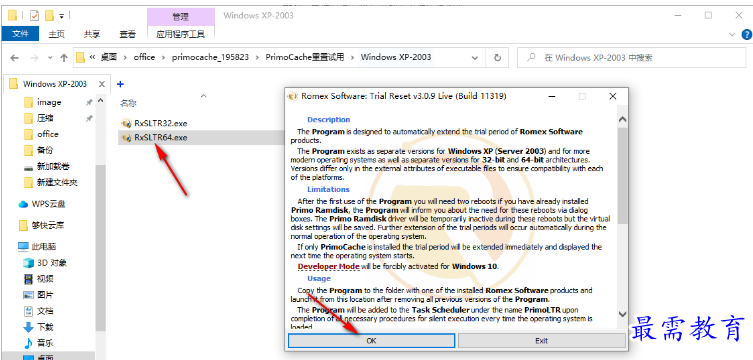Click the PrimoCache重置试用 breadcrumb
The width and height of the screenshot is (753, 360).
pyautogui.click(x=305, y=57)
